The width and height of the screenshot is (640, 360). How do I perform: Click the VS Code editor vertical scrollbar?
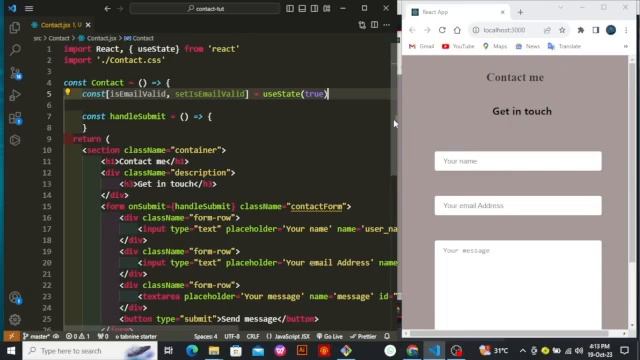pyautogui.click(x=393, y=110)
